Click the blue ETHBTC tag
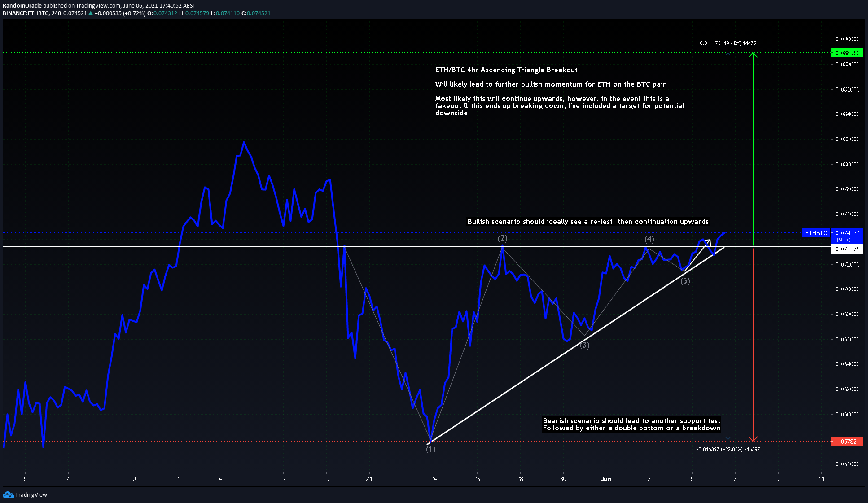 click(815, 233)
